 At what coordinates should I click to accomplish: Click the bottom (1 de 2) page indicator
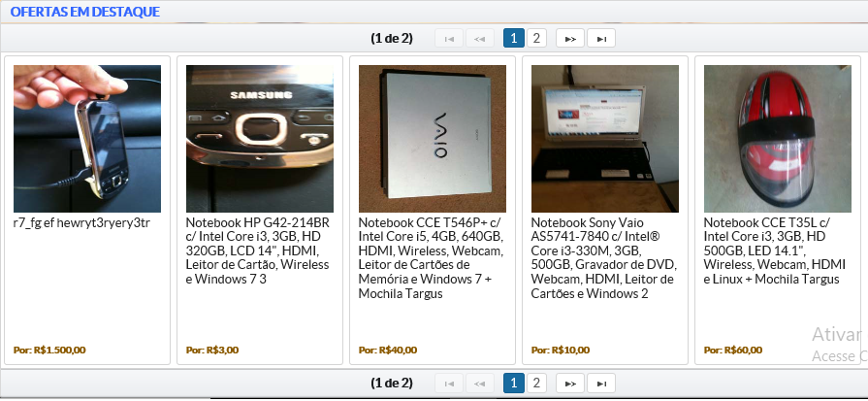click(392, 383)
